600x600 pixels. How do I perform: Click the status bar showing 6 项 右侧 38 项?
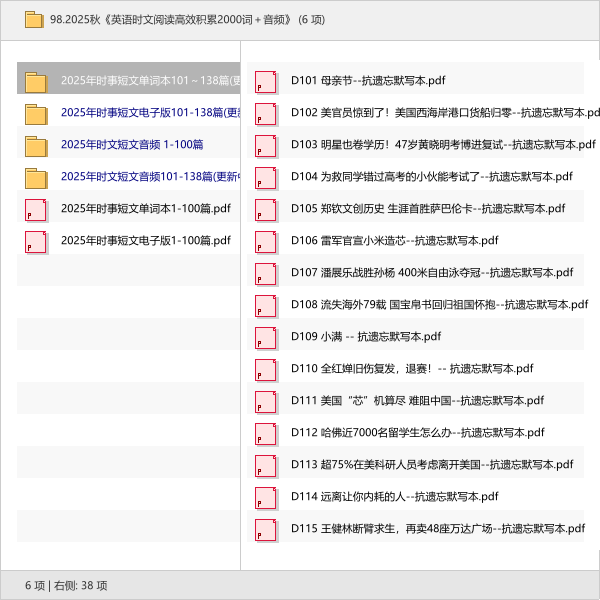pyautogui.click(x=66, y=585)
